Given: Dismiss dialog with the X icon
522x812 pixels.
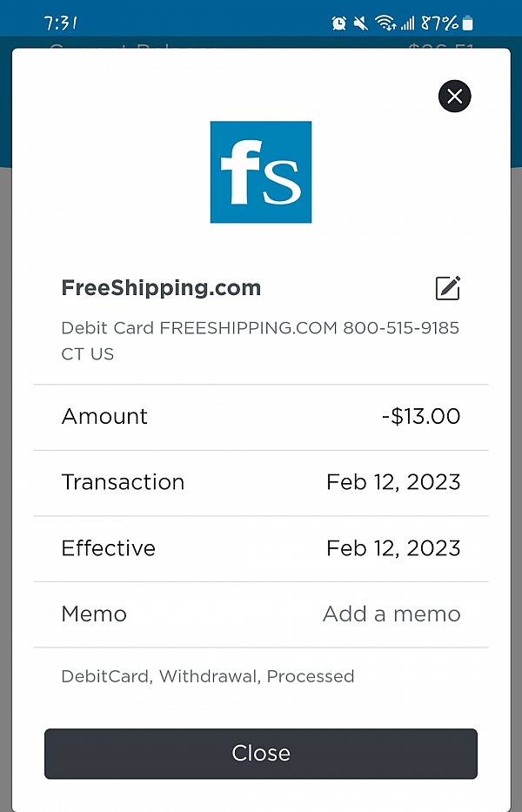Looking at the screenshot, I should (x=454, y=96).
